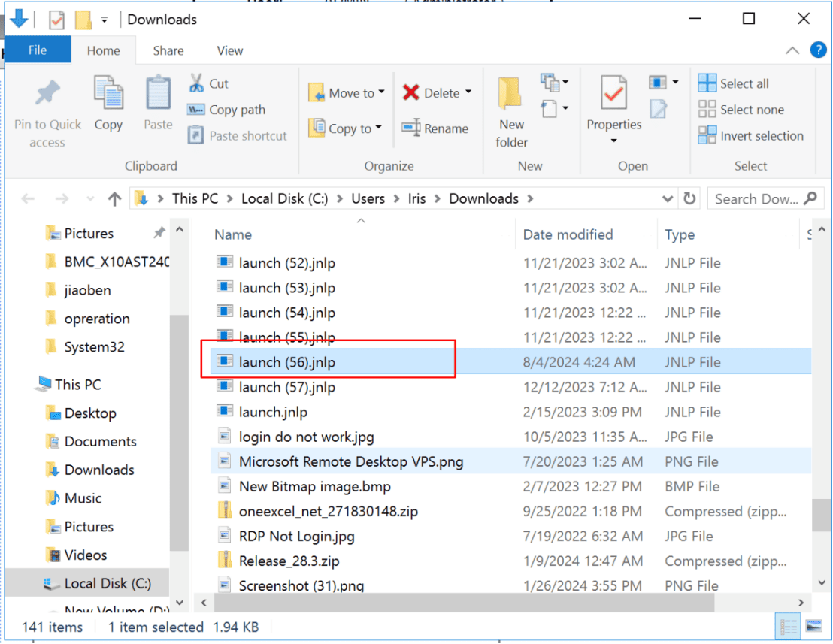Go up one folder level arrow
The height and width of the screenshot is (644, 833).
point(114,199)
